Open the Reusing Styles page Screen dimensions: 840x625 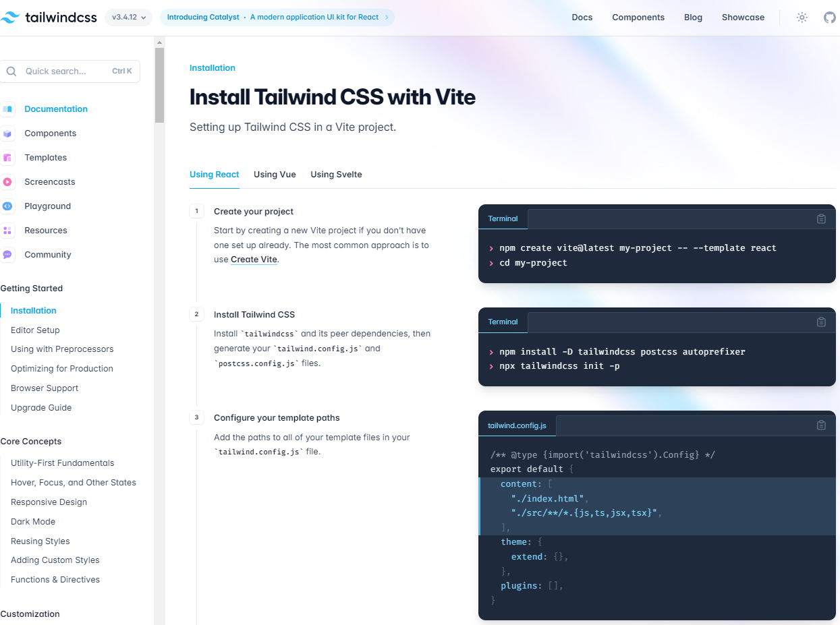pyautogui.click(x=40, y=541)
